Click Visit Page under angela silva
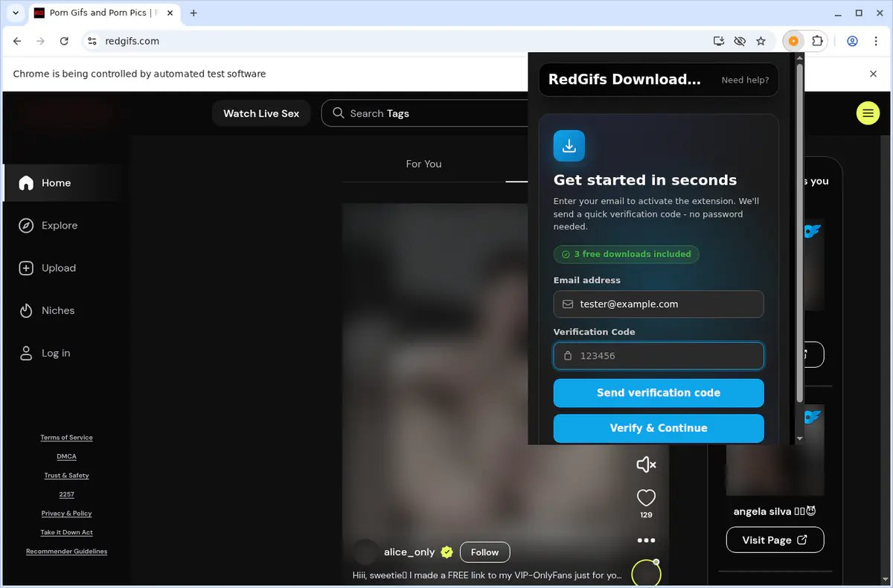The height and width of the screenshot is (588, 893). [x=775, y=540]
